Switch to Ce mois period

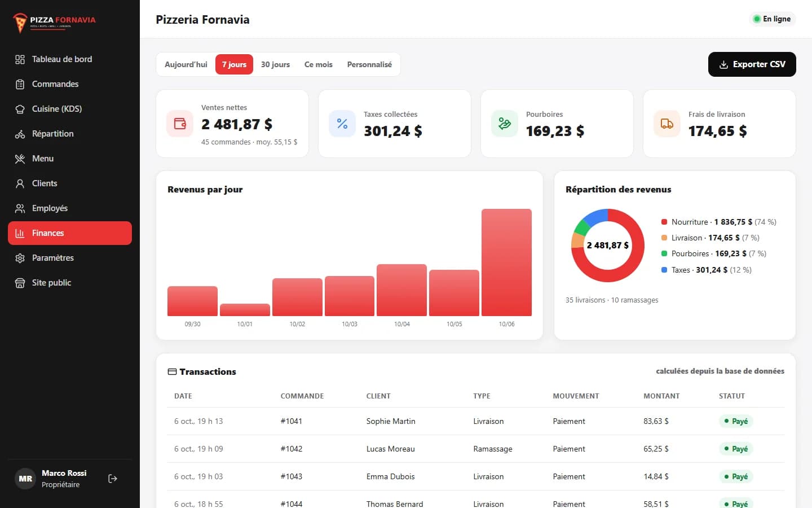(x=319, y=64)
